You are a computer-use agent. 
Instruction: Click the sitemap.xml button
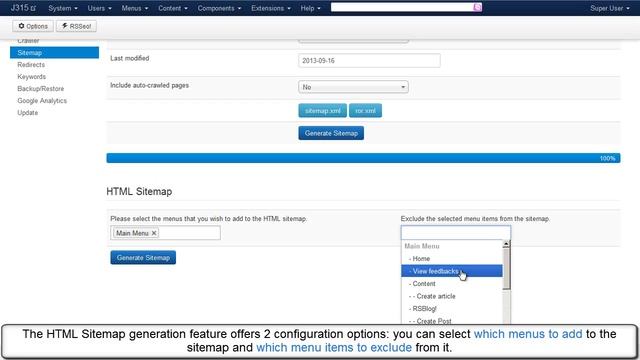click(x=322, y=111)
